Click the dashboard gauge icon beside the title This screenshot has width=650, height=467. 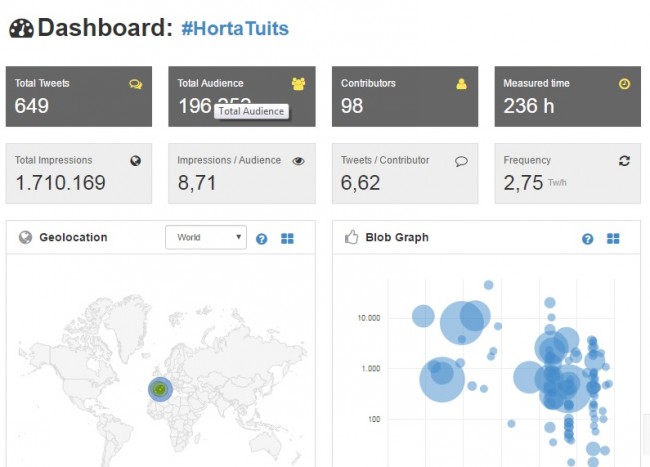(x=21, y=29)
